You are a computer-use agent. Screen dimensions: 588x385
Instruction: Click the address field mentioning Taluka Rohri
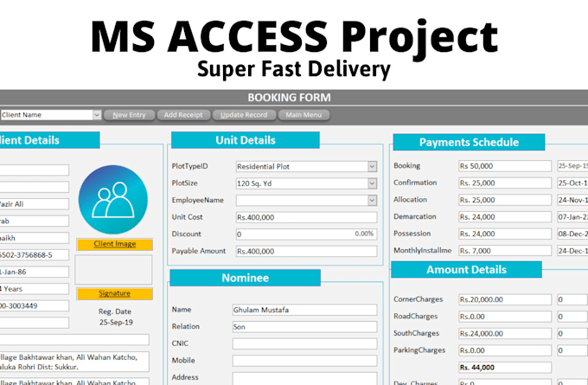74,363
